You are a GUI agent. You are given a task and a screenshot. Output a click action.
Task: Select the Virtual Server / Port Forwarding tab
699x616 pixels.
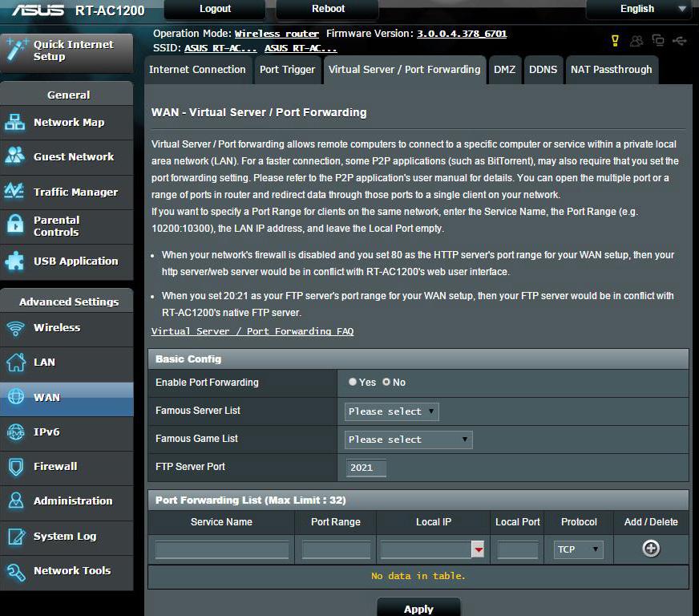[x=404, y=70]
